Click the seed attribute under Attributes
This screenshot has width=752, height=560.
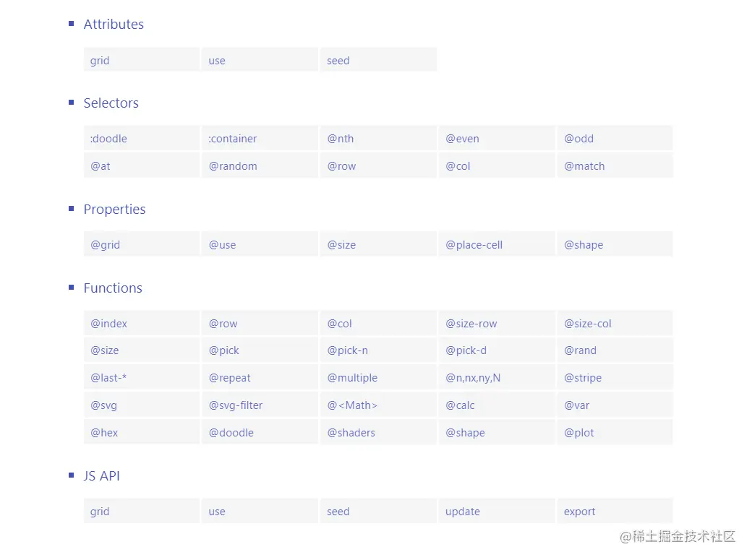pos(378,59)
